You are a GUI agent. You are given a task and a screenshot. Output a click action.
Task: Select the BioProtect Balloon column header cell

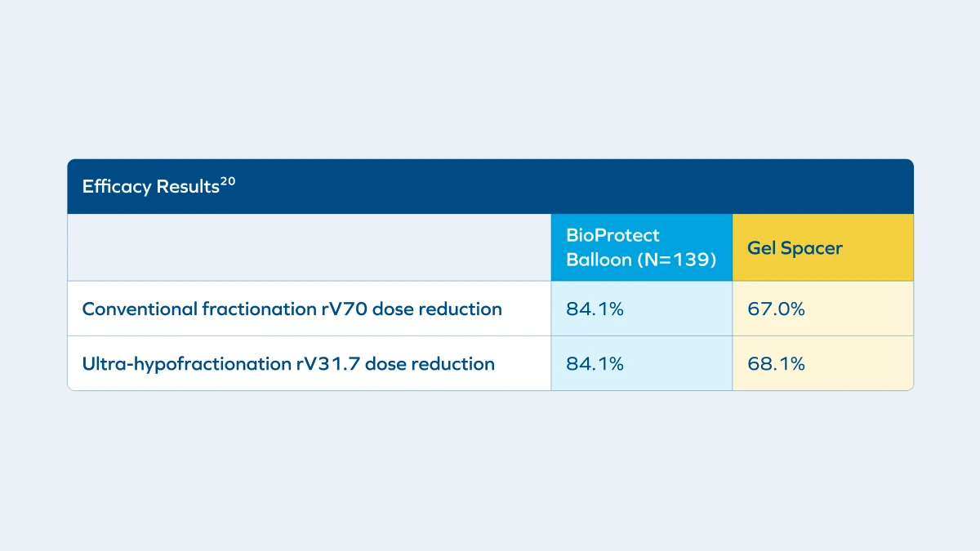[641, 247]
